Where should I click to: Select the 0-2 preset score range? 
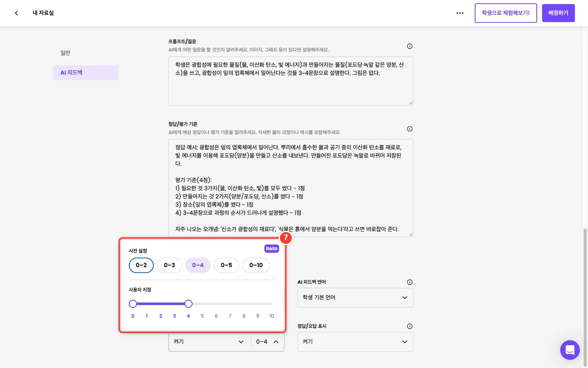(141, 265)
